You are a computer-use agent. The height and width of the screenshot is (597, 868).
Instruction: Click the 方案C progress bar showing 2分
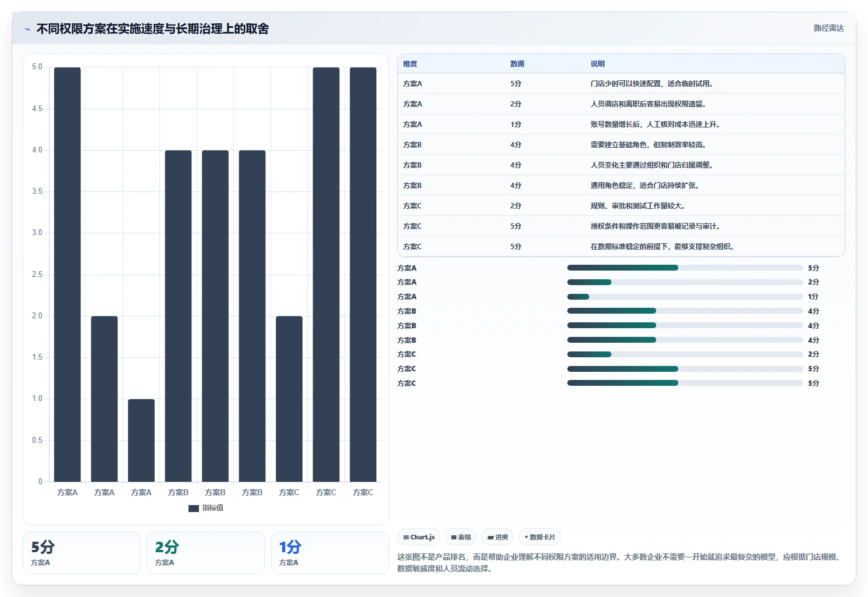(x=685, y=354)
